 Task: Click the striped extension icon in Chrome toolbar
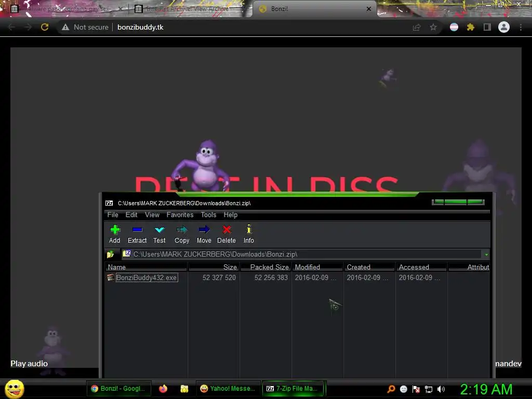pyautogui.click(x=454, y=27)
